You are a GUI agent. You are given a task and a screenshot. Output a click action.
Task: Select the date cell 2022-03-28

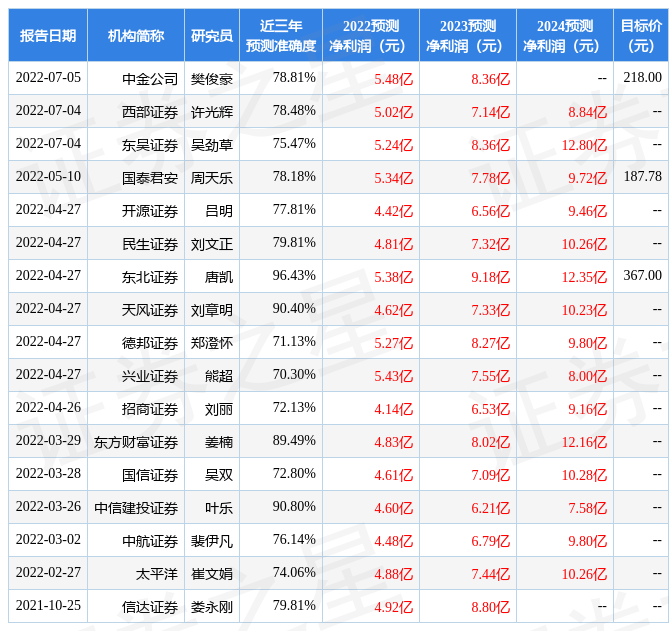[x=48, y=473]
